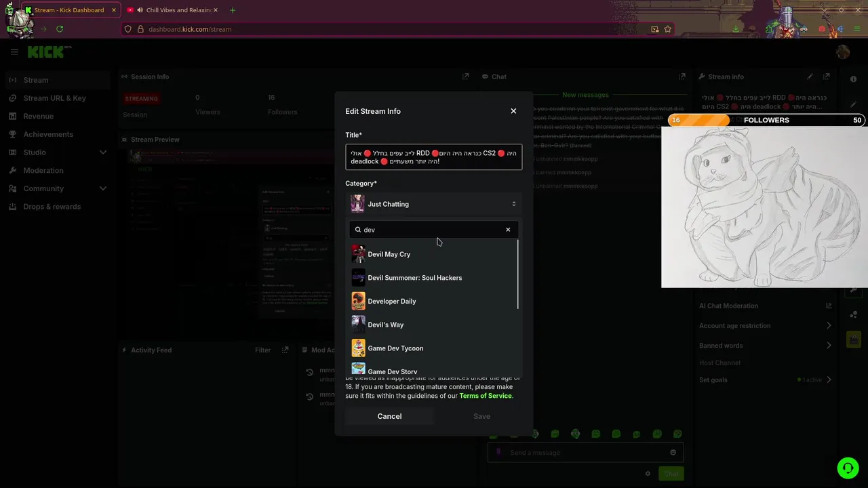Open user avatar profile menu
The height and width of the screenshot is (488, 868).
point(843,52)
